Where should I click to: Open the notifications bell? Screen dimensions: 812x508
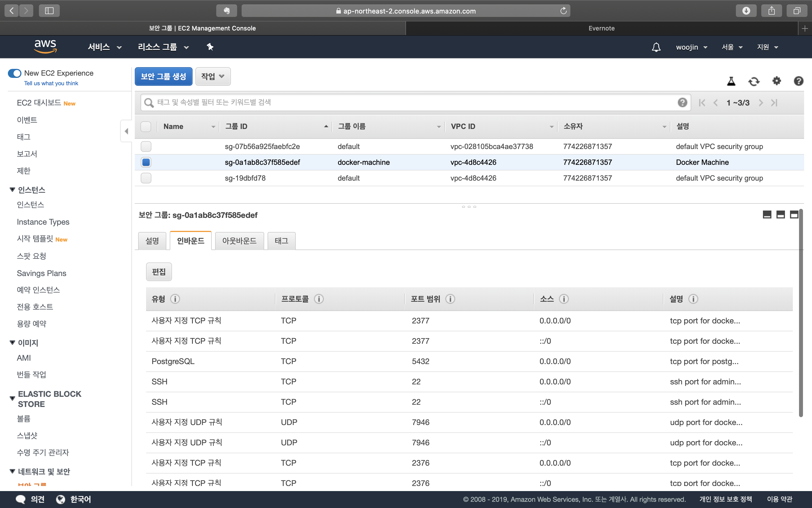coord(656,47)
